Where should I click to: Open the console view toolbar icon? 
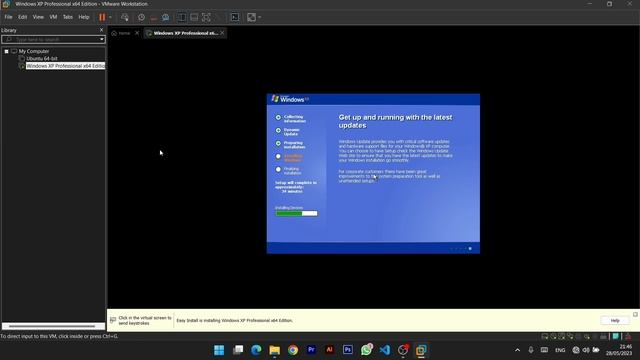235,17
